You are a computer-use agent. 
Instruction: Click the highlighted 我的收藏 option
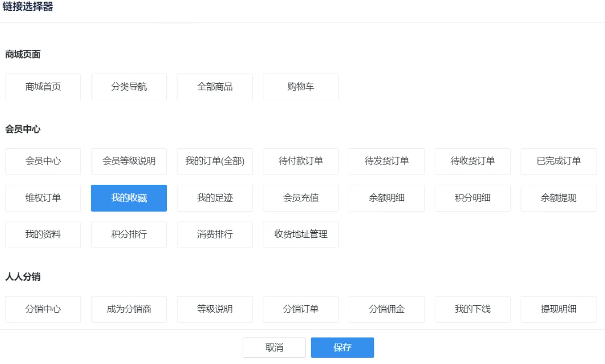click(x=129, y=198)
